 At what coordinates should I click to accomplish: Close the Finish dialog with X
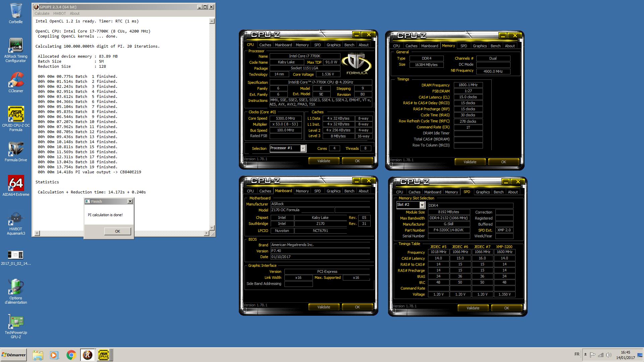(x=130, y=201)
